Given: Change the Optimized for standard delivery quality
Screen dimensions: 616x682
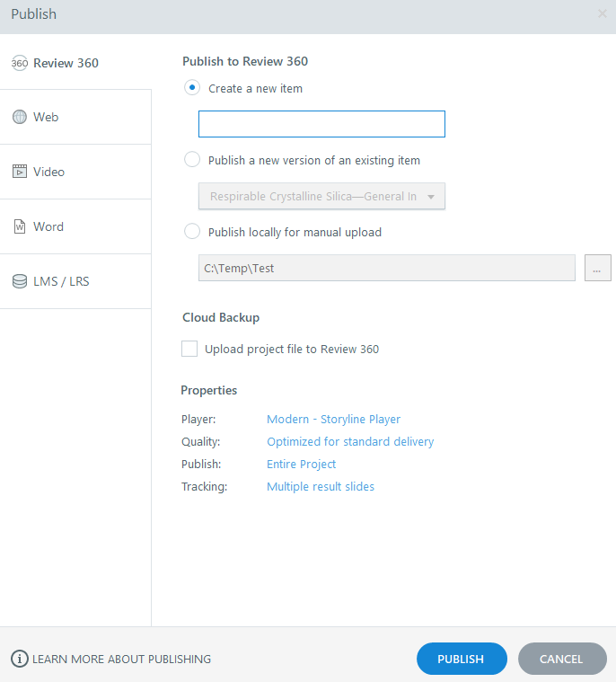Looking at the screenshot, I should (350, 442).
